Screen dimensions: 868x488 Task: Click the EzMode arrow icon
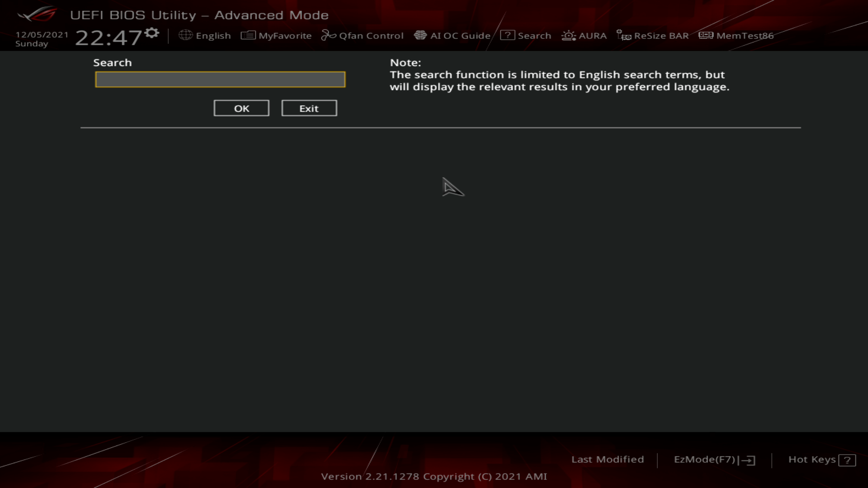[748, 460]
